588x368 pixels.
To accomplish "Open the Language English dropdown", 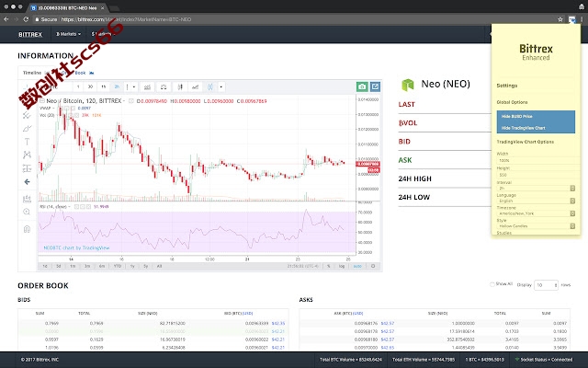I will [x=536, y=201].
